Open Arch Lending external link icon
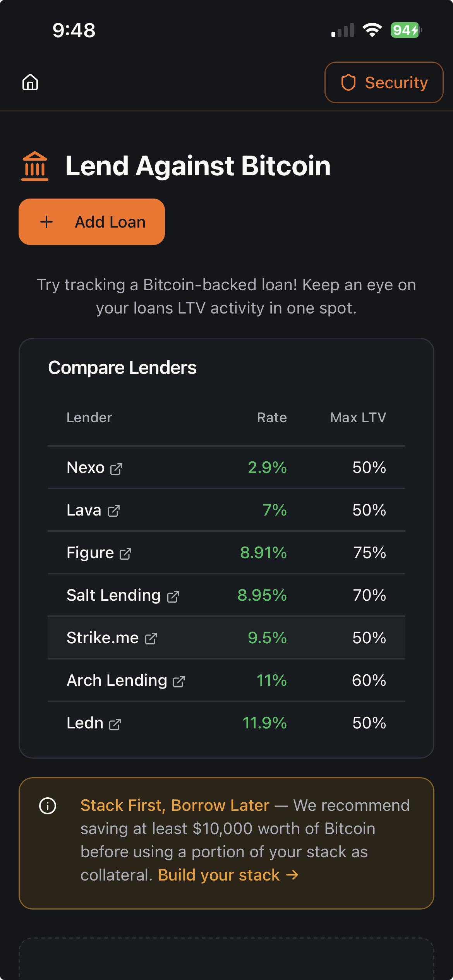This screenshot has width=453, height=980. coord(179,681)
